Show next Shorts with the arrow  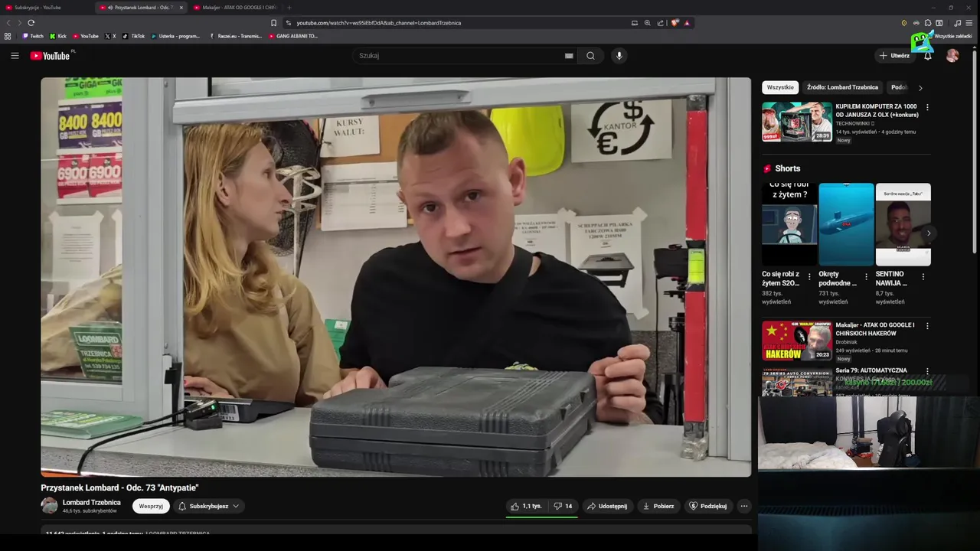(929, 233)
